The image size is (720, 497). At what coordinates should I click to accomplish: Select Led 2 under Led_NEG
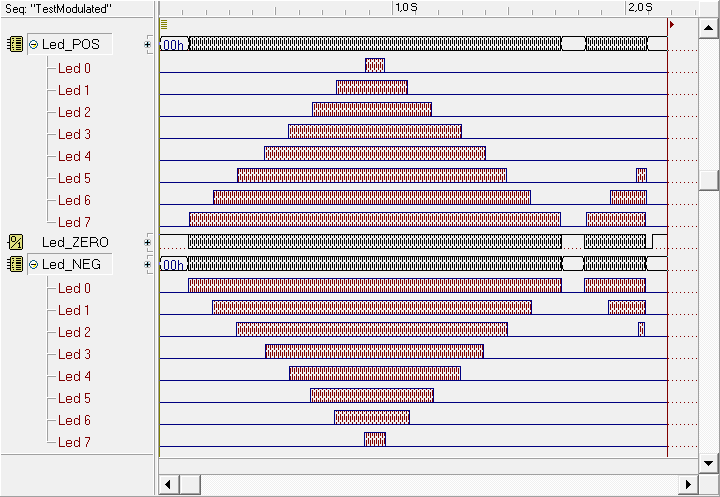tap(74, 333)
